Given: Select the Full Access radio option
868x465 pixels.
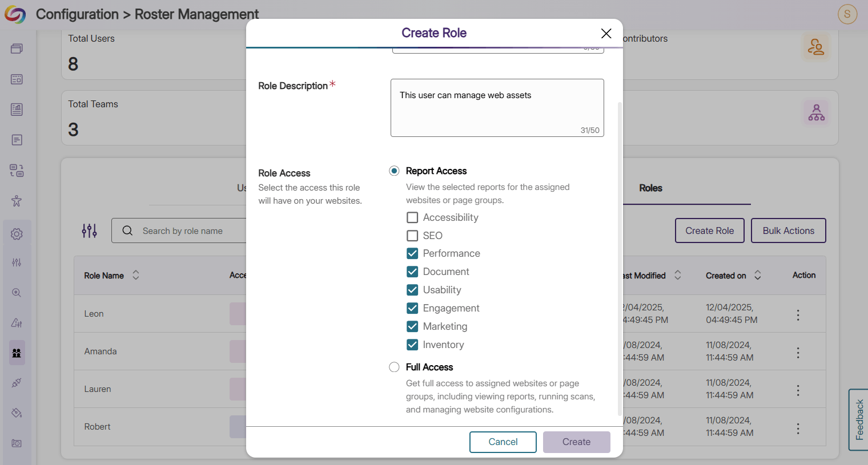Looking at the screenshot, I should 394,367.
